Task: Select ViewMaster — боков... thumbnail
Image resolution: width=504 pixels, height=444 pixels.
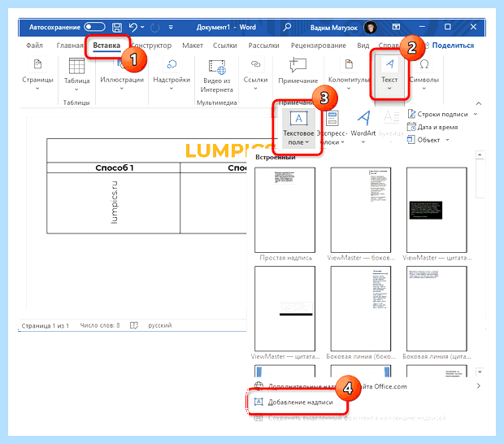Action: click(361, 210)
